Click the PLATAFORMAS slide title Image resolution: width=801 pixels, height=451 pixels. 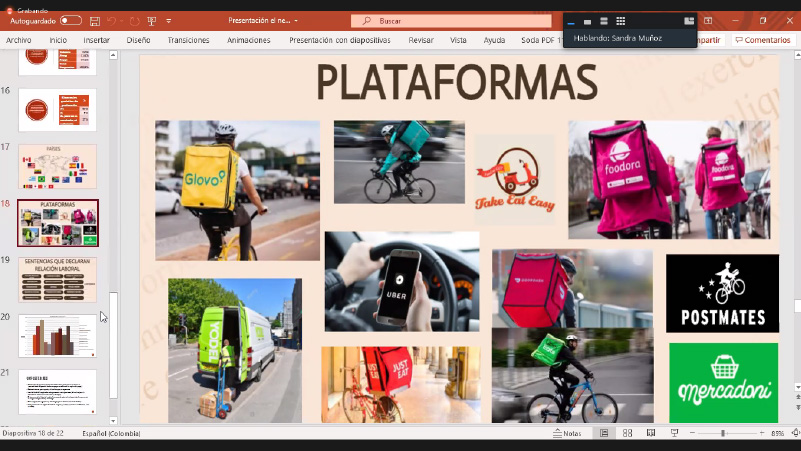coord(457,82)
